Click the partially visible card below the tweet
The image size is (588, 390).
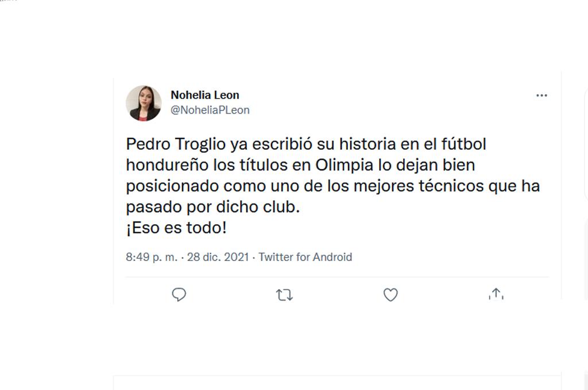click(339, 384)
